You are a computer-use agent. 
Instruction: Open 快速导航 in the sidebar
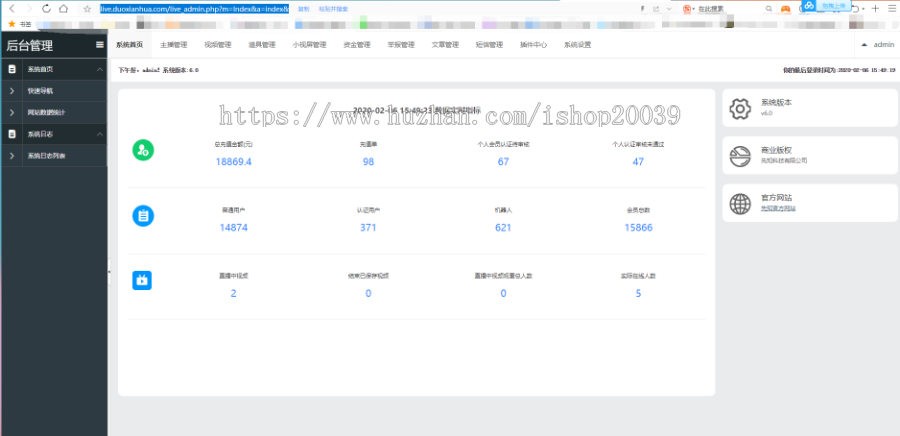click(46, 91)
